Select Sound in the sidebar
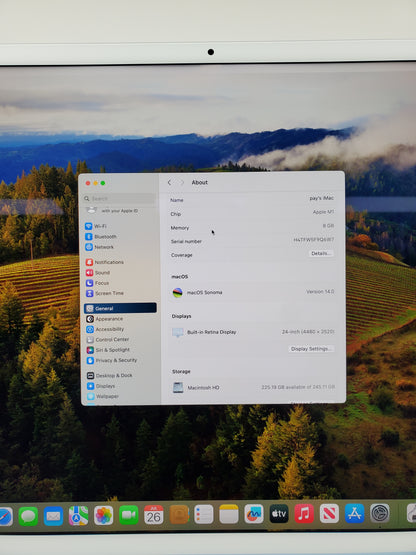This screenshot has height=555, width=416. click(x=98, y=273)
